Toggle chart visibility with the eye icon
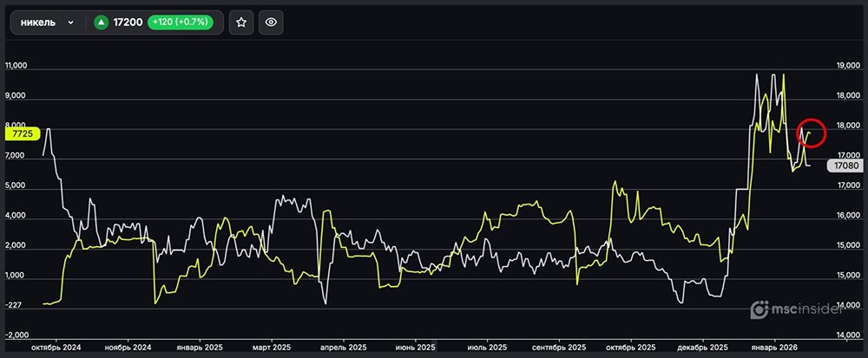The width and height of the screenshot is (868, 358). click(271, 23)
